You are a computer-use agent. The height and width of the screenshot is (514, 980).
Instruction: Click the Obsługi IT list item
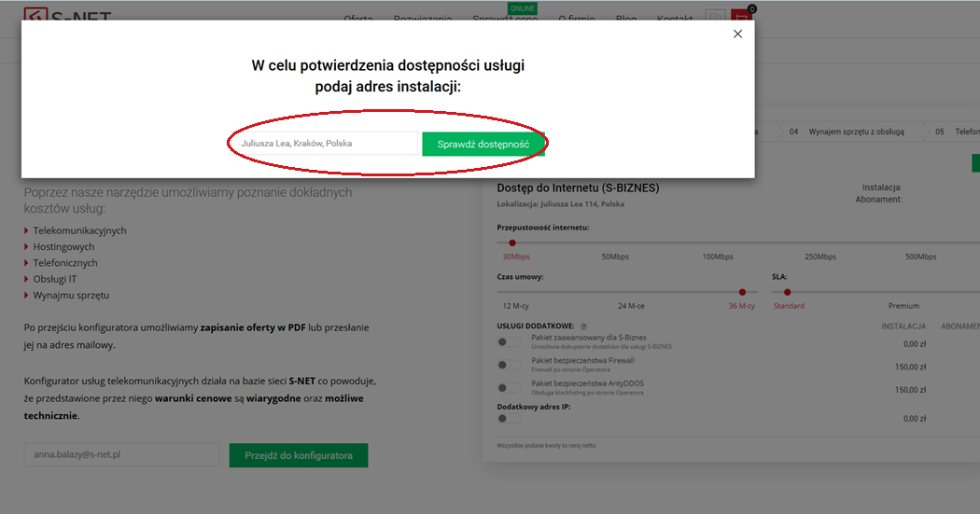pos(55,279)
